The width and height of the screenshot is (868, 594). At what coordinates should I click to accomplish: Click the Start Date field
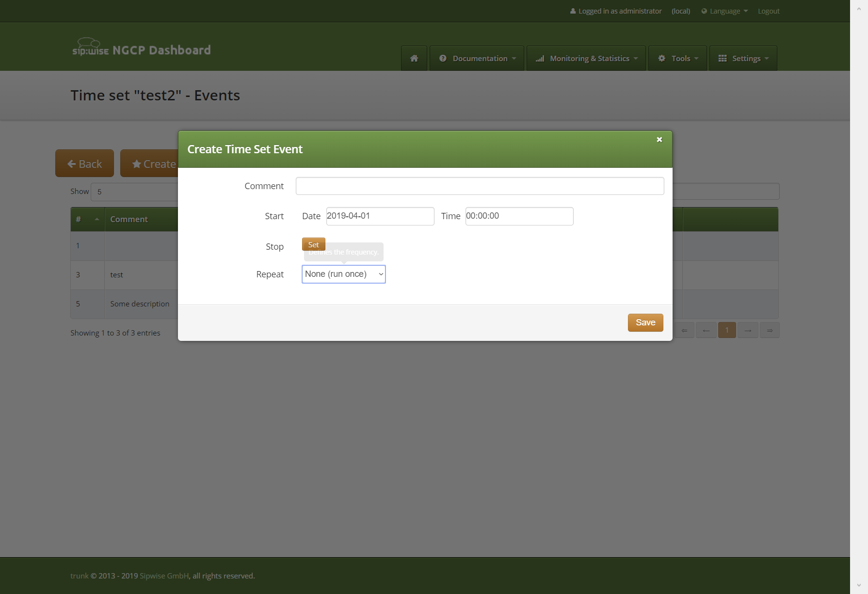[380, 216]
